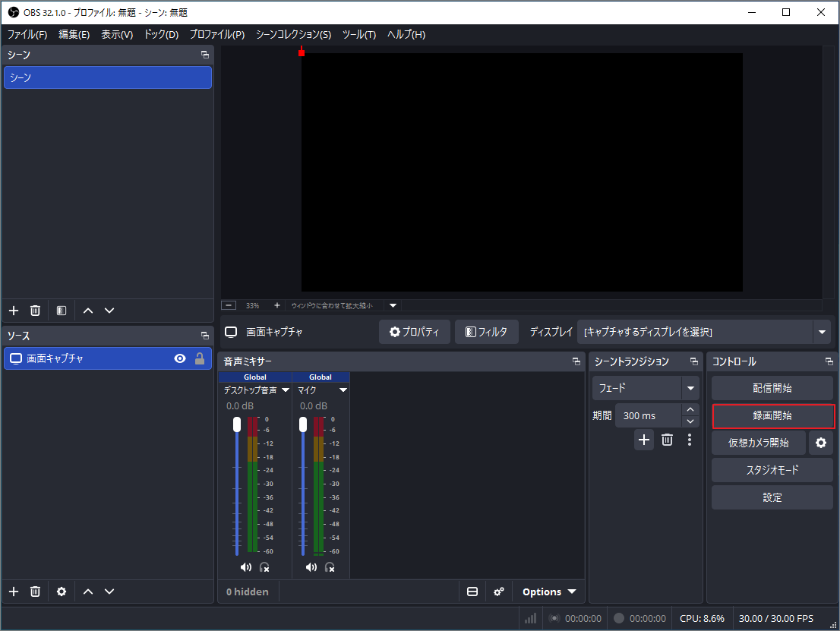Open the source プロパティ dialog
The height and width of the screenshot is (631, 840).
(x=414, y=332)
